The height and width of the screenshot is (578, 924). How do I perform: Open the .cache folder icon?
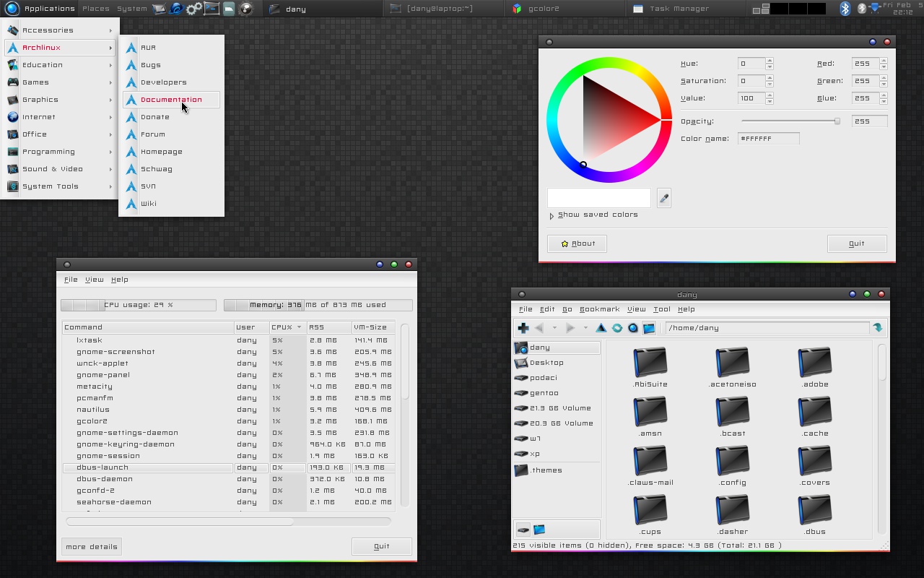point(815,411)
